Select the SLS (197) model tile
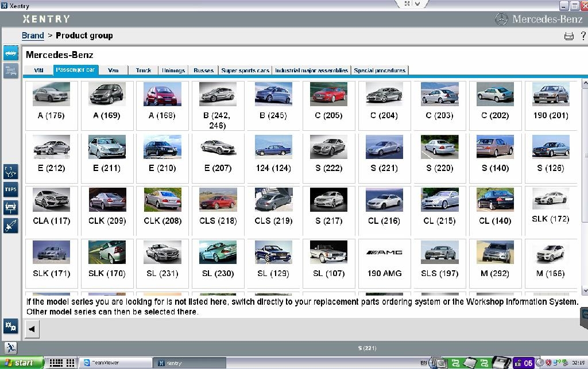588x369 pixels. [x=440, y=264]
